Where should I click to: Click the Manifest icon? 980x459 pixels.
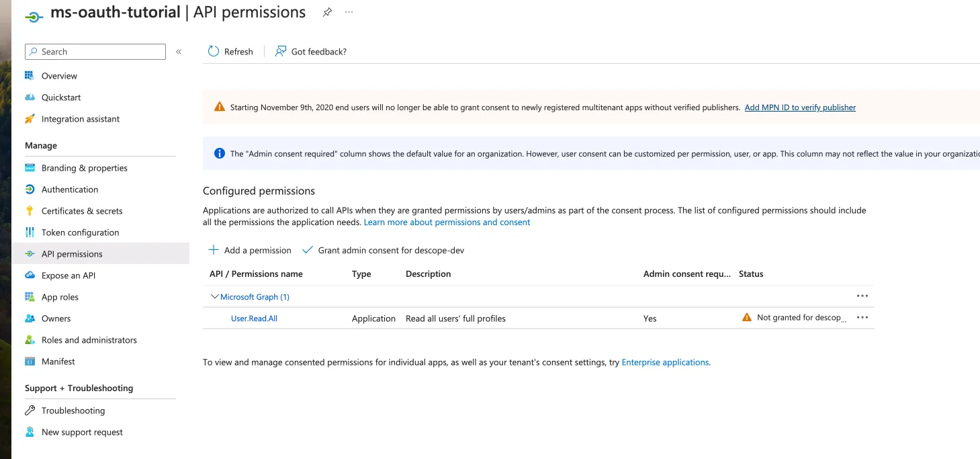30,362
